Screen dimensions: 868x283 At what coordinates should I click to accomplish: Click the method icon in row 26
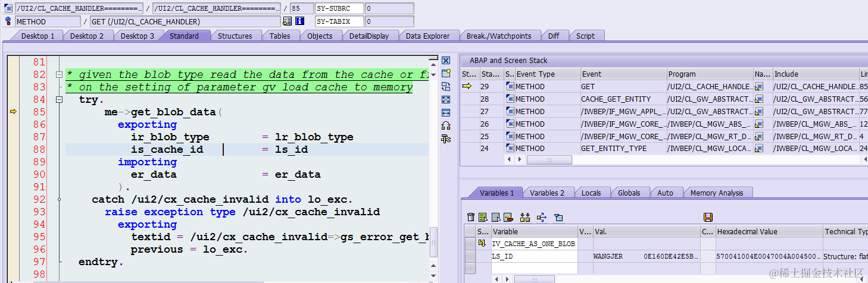pyautogui.click(x=510, y=124)
